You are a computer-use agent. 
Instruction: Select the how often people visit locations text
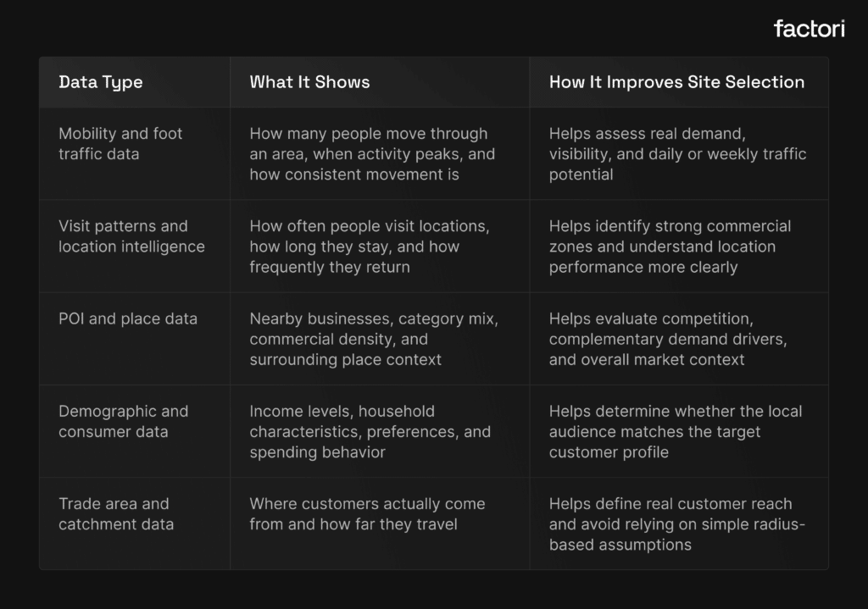click(370, 246)
